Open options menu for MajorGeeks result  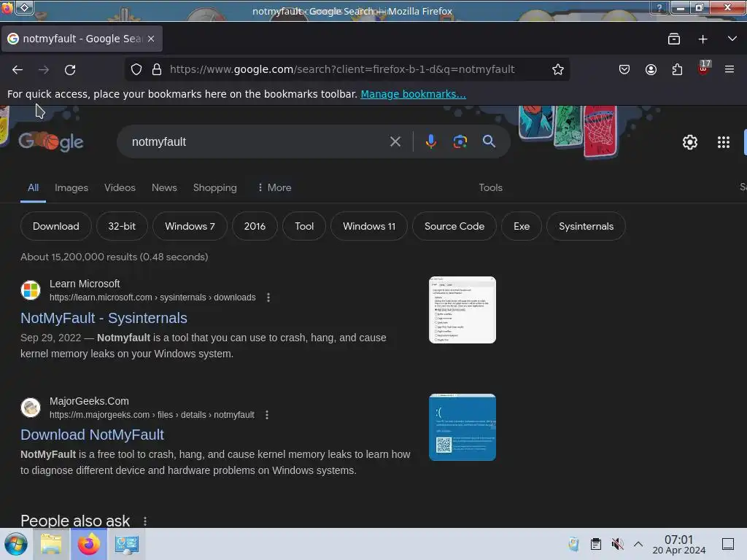[x=267, y=415]
